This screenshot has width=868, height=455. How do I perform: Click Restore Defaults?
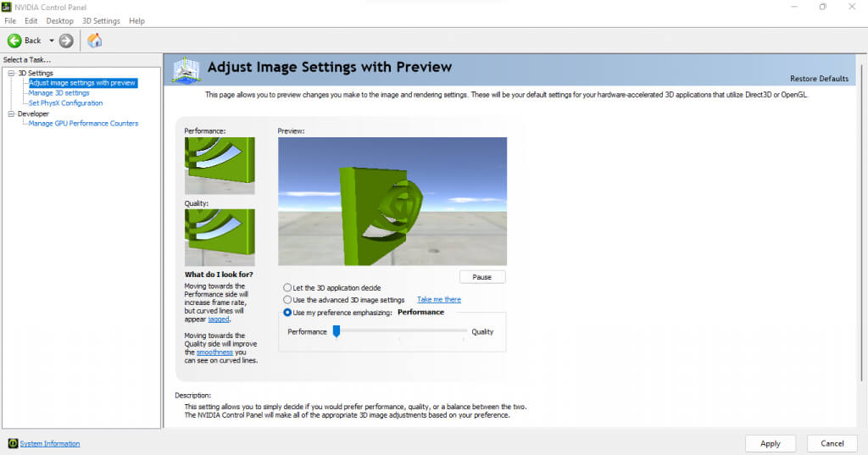[819, 79]
